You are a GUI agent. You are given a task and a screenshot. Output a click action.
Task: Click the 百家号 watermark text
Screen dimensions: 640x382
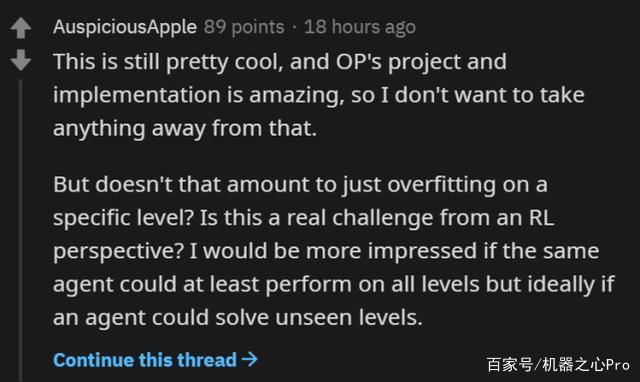pyautogui.click(x=509, y=364)
